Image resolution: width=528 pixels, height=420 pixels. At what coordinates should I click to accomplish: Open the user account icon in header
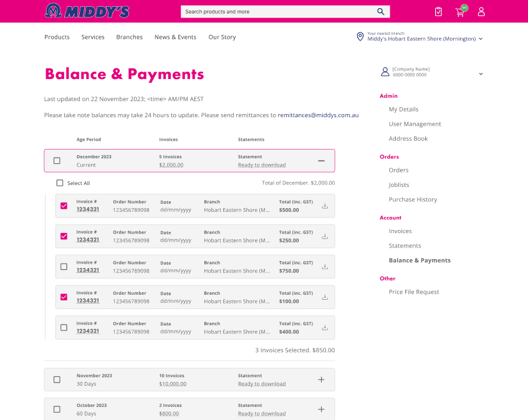coord(481,12)
